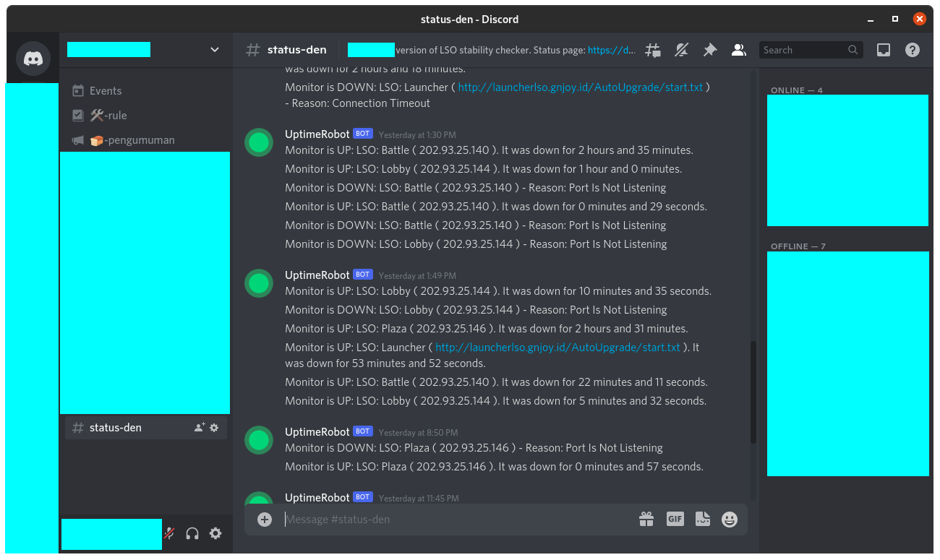Click the ONLINE — 4 members heading
Viewport: 940px width, 560px height.
coord(797,90)
